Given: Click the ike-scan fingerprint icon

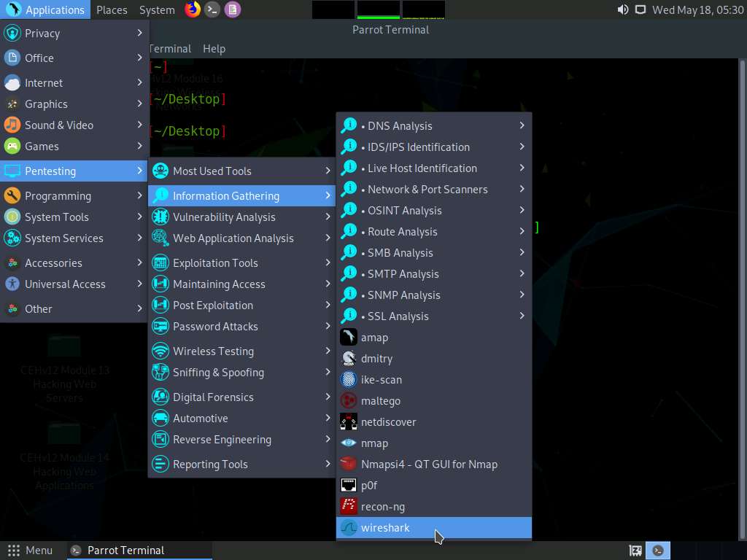Looking at the screenshot, I should (x=349, y=380).
